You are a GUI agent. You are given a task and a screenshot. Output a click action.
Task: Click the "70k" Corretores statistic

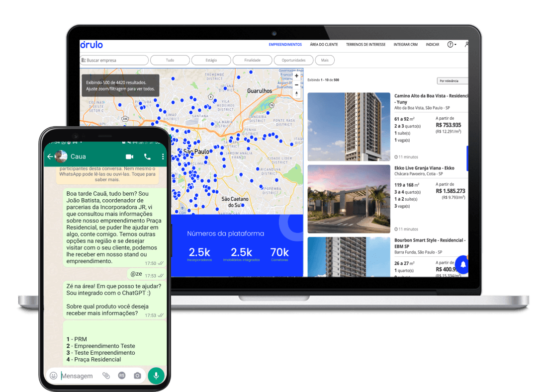279,254
